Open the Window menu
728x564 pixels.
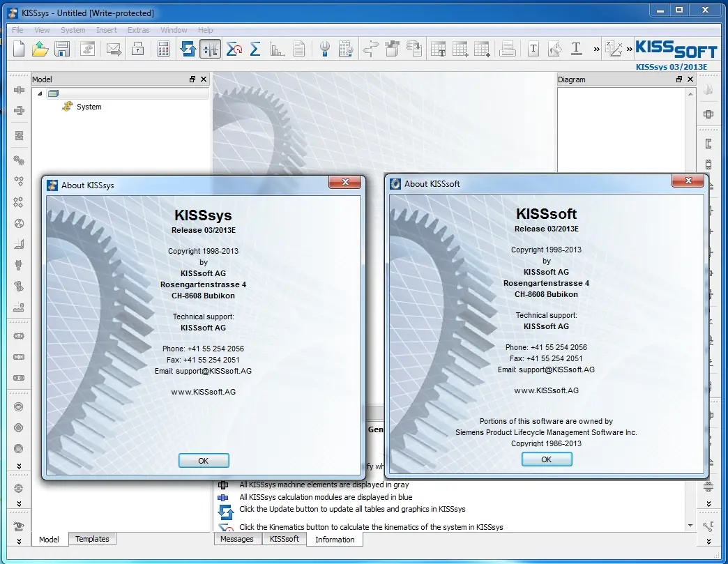pos(174,30)
